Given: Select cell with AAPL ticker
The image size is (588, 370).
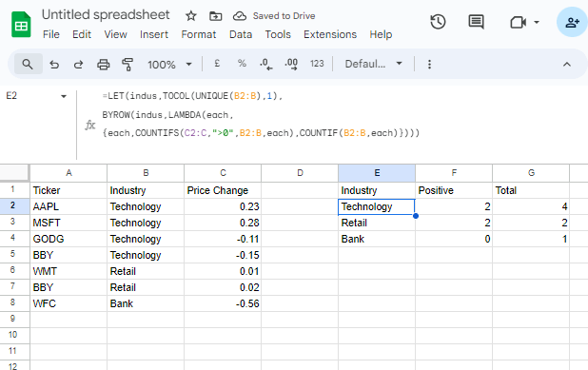Looking at the screenshot, I should (69, 206).
